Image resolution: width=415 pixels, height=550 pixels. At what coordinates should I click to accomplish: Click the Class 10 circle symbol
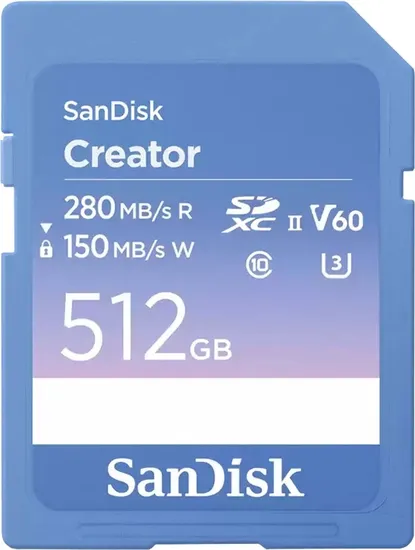click(259, 264)
